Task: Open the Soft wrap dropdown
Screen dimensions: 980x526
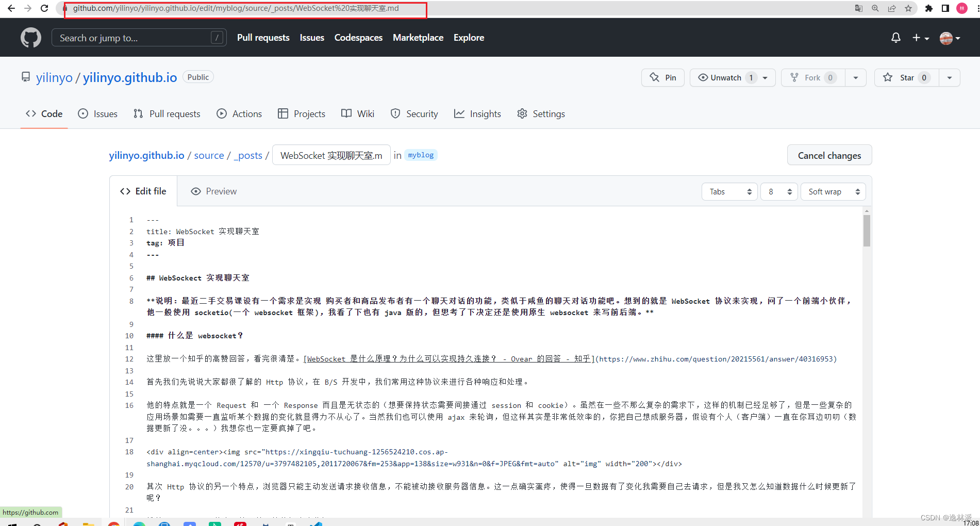Action: click(833, 191)
